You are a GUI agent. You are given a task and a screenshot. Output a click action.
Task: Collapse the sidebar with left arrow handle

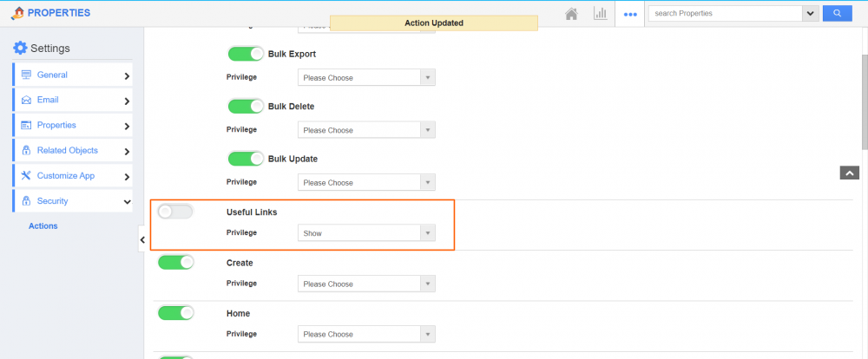(142, 239)
